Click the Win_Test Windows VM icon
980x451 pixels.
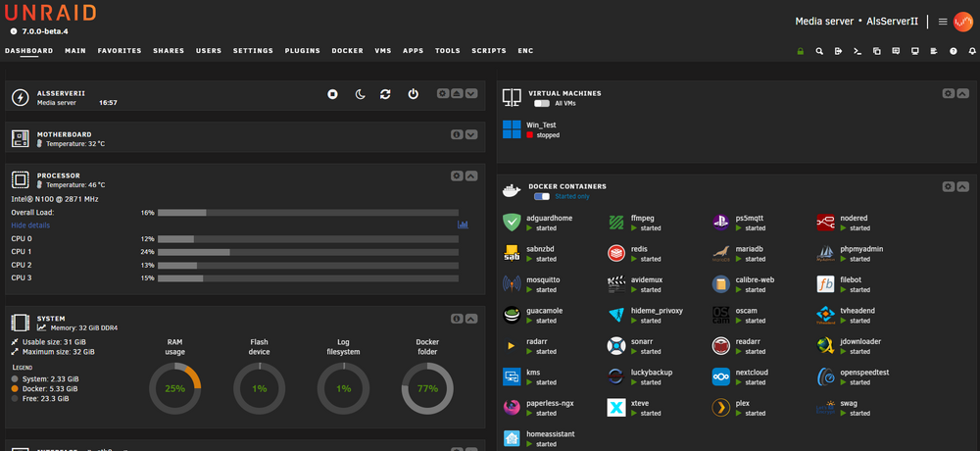(x=512, y=129)
